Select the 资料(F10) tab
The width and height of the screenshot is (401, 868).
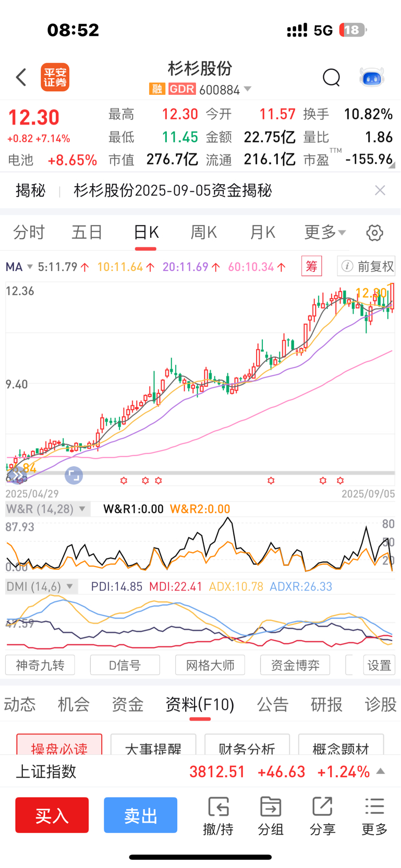(x=200, y=705)
